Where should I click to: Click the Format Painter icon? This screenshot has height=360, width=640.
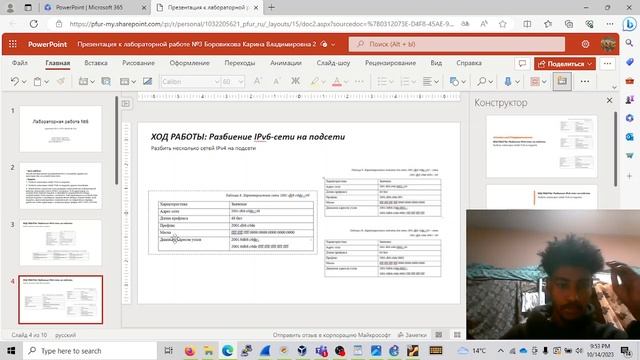pos(61,82)
